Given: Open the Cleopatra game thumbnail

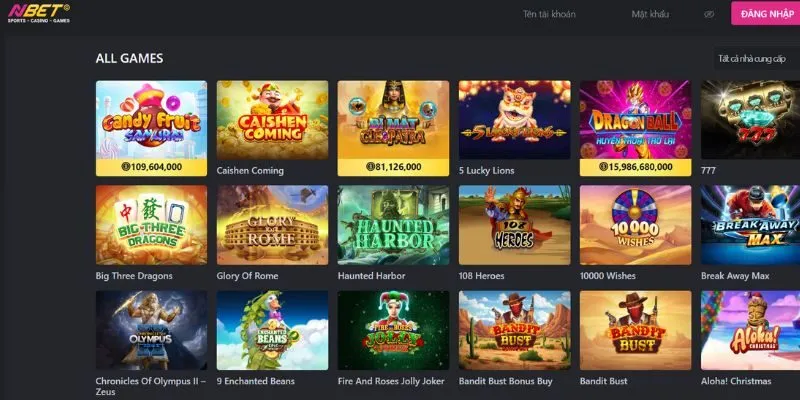Looking at the screenshot, I should tap(393, 120).
